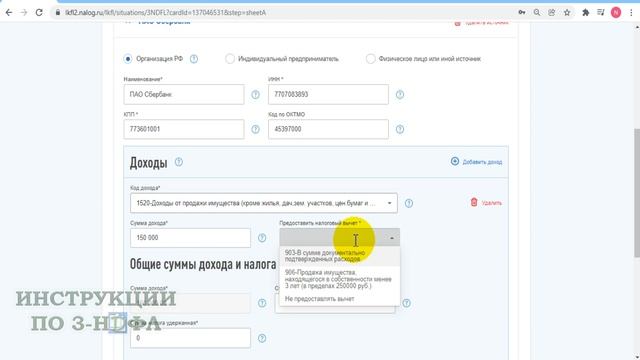This screenshot has height=360, width=640.
Task: Select Организация РФ radio button
Action: click(x=128, y=59)
